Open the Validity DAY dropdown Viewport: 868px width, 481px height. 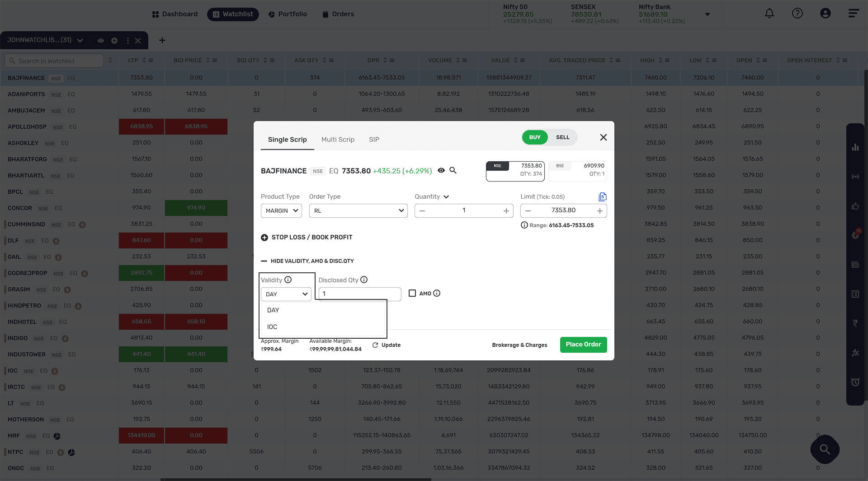point(286,294)
